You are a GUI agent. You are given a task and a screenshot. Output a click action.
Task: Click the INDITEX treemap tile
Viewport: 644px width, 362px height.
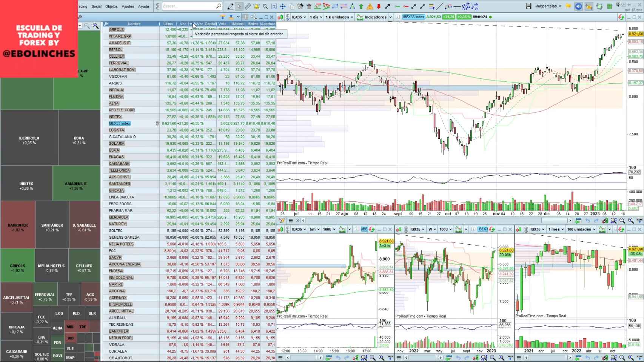tap(26, 183)
